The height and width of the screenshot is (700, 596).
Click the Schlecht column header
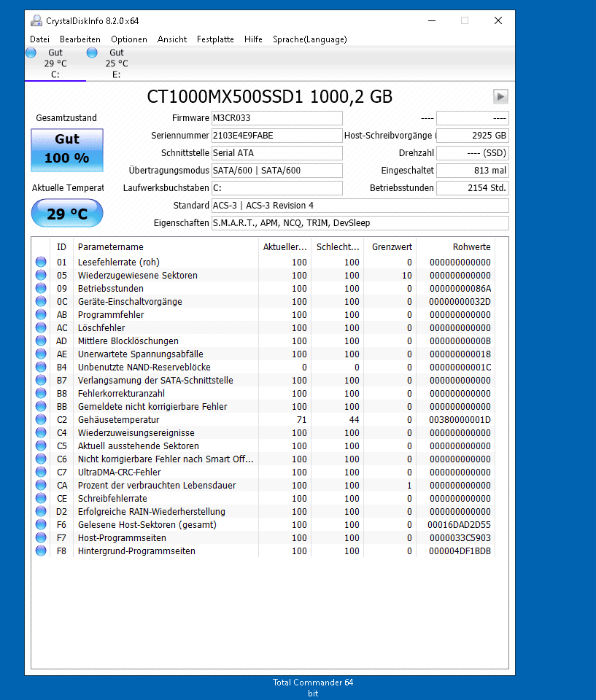tap(338, 247)
